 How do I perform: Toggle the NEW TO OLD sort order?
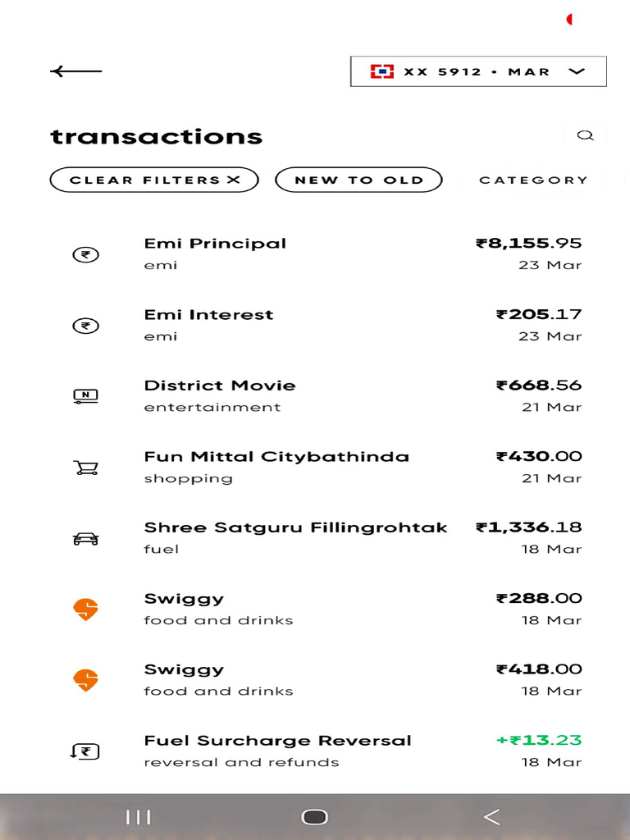click(359, 180)
